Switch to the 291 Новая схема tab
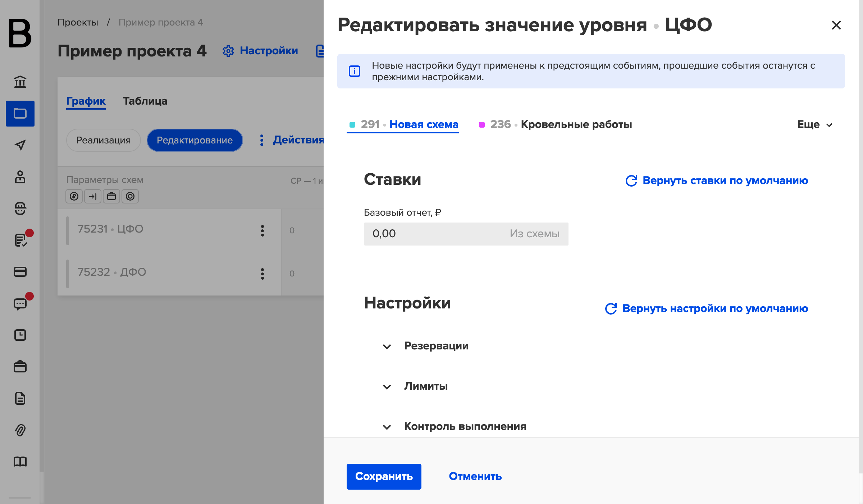The width and height of the screenshot is (863, 504). (403, 124)
